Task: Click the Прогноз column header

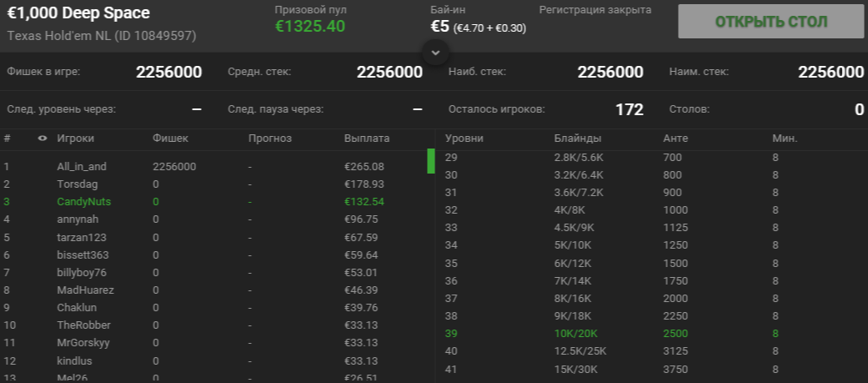Action: 268,139
